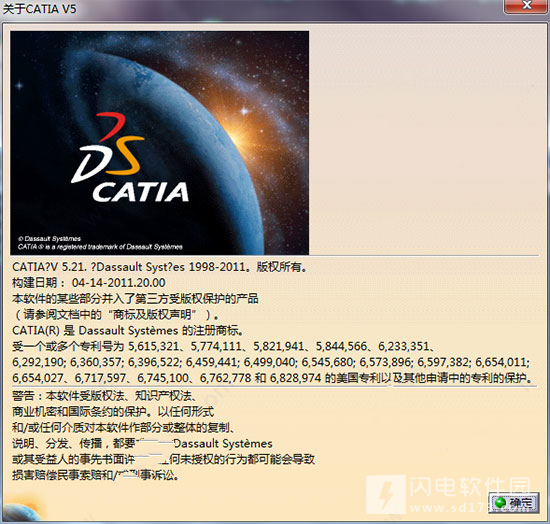Image resolution: width=550 pixels, height=524 pixels.
Task: Click the 关于CATIA V5 title bar text
Action: click(39, 9)
